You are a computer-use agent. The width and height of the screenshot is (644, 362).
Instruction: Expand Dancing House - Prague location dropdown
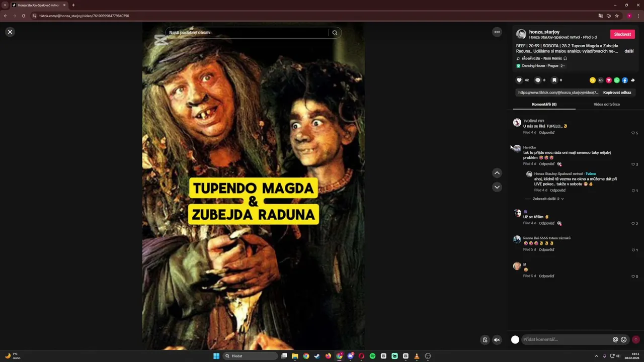[x=563, y=66]
